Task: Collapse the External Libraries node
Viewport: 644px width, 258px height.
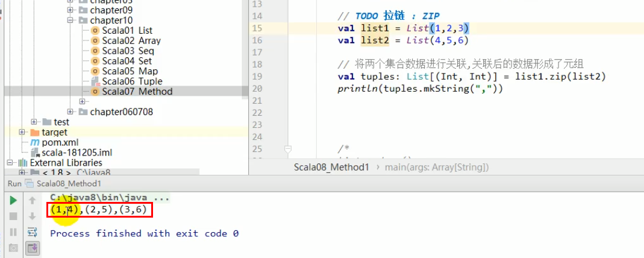Action: 10,163
